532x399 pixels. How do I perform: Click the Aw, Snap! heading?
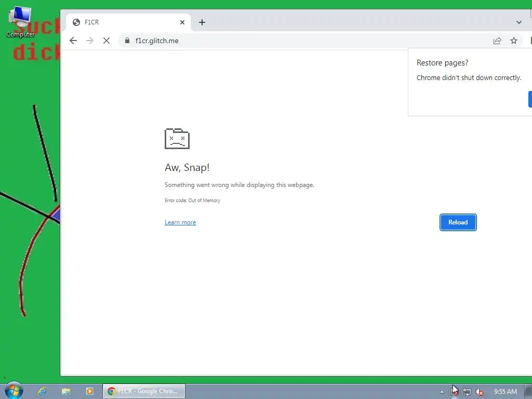pyautogui.click(x=187, y=168)
